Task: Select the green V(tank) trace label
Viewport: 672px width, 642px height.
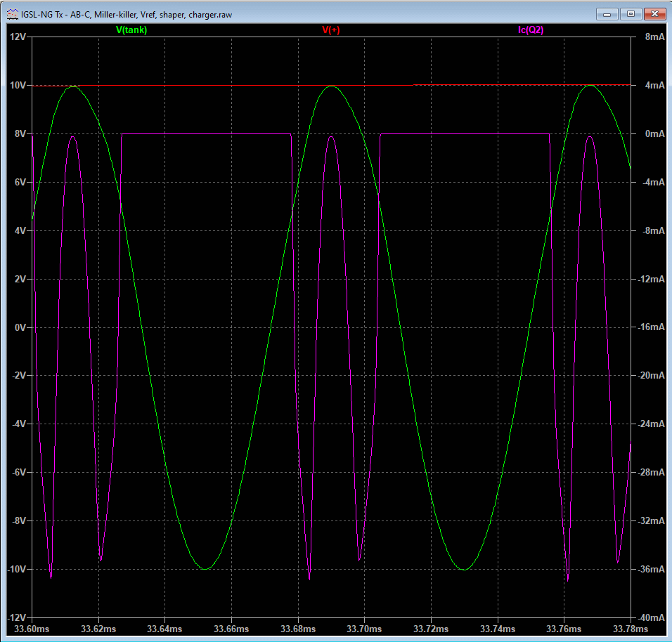Action: point(131,30)
